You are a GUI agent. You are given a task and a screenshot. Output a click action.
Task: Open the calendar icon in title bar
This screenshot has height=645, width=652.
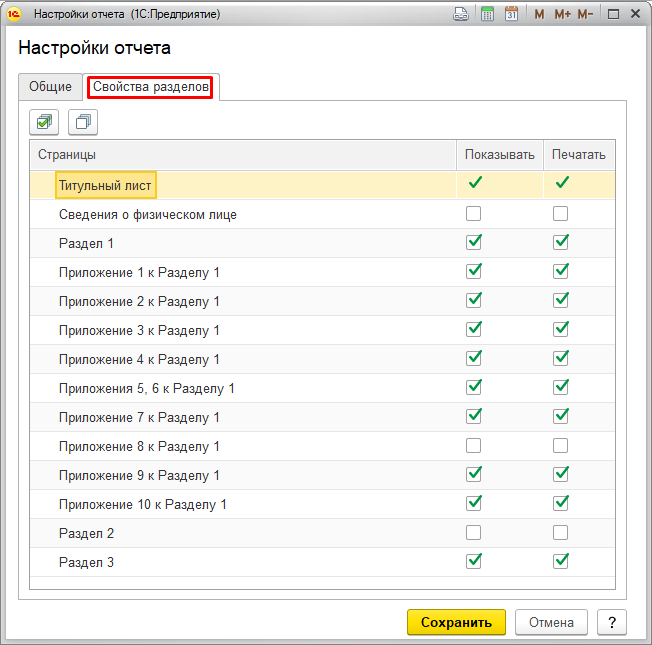pos(511,15)
